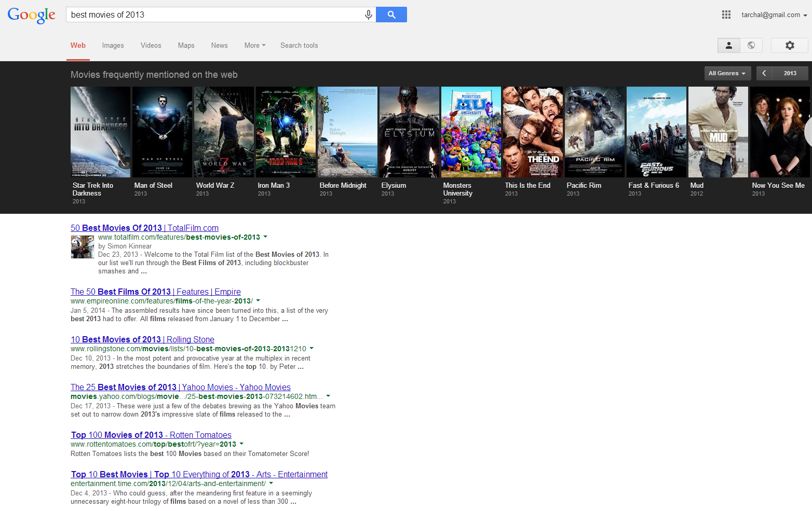Open the More search menu
This screenshot has width=812, height=511.
255,46
